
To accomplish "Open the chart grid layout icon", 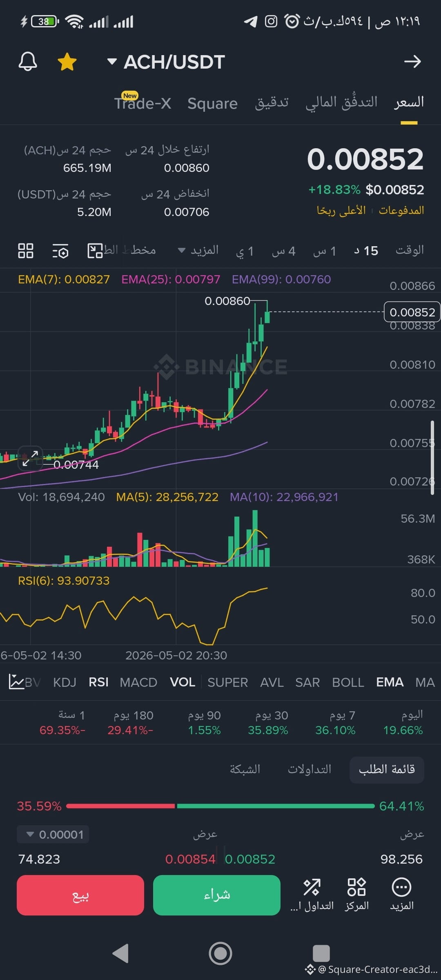I will [x=26, y=251].
